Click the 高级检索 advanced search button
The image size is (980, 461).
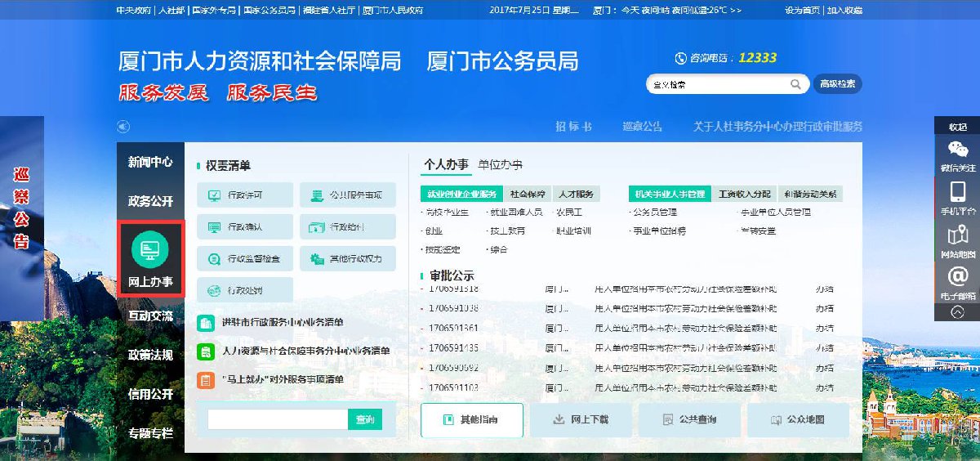pos(837,84)
